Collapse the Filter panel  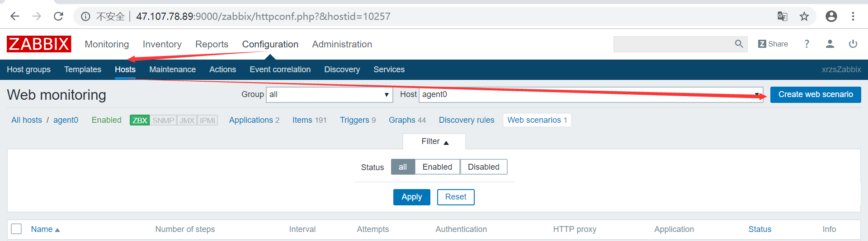coord(434,142)
